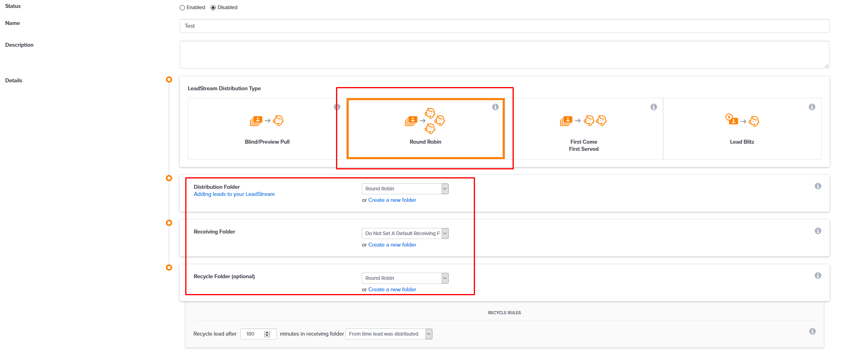Choose the First Come First Served icon
The width and height of the screenshot is (868, 353).
pos(583,121)
